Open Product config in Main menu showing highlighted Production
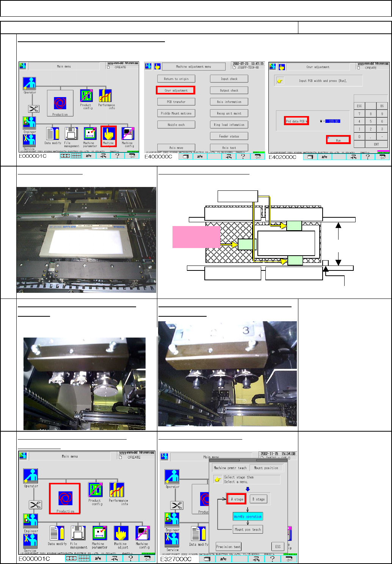The height and width of the screenshot is (564, 392). 96,493
